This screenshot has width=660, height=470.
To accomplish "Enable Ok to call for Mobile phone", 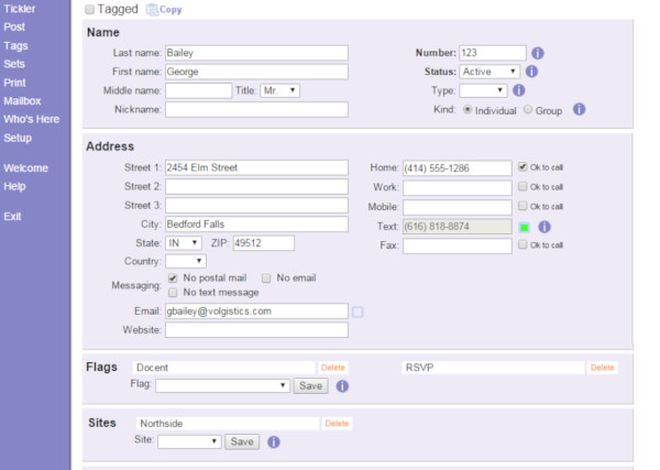I will [x=522, y=206].
